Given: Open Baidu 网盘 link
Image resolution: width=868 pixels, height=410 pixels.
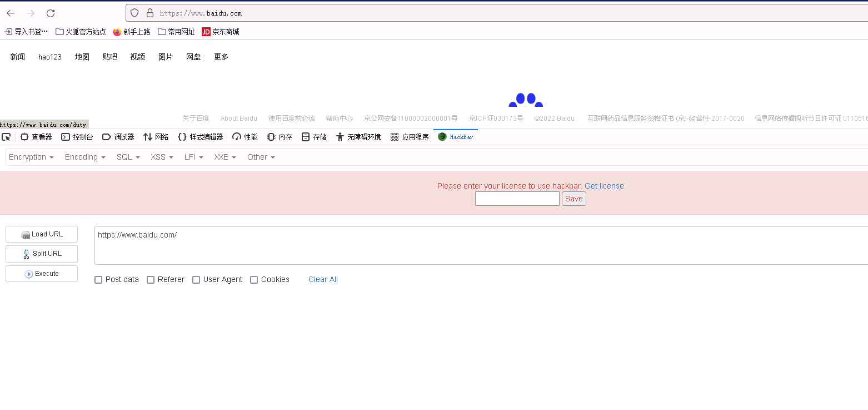Looking at the screenshot, I should [x=193, y=57].
